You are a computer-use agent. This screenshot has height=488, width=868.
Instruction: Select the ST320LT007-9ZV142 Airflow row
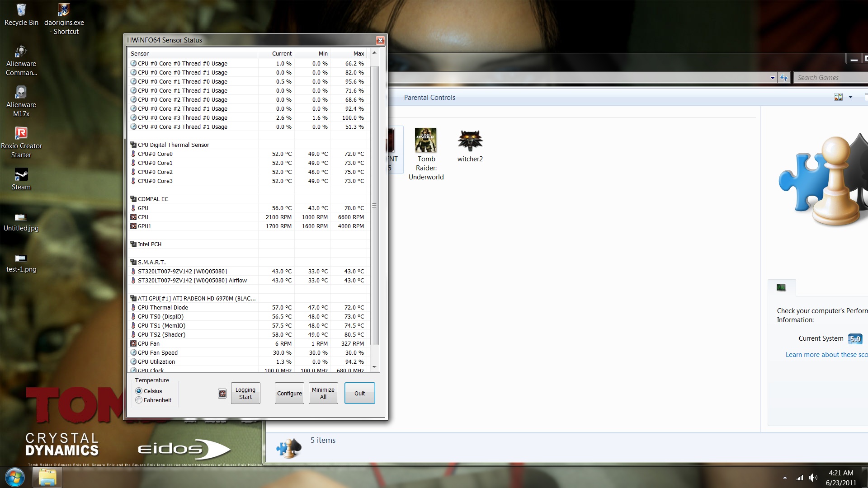(248, 281)
